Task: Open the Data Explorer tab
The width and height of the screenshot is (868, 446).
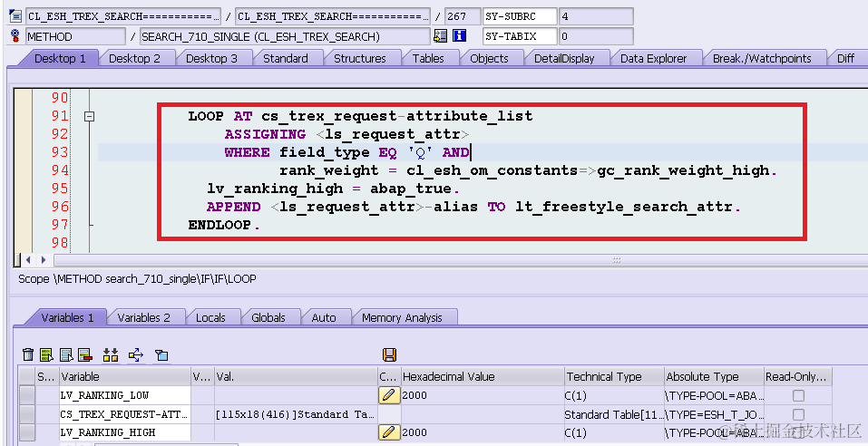Action: point(653,58)
